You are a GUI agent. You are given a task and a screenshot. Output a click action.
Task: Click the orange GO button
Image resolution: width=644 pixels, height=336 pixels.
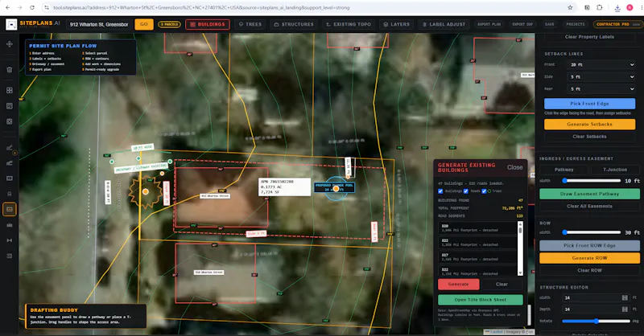(144, 24)
